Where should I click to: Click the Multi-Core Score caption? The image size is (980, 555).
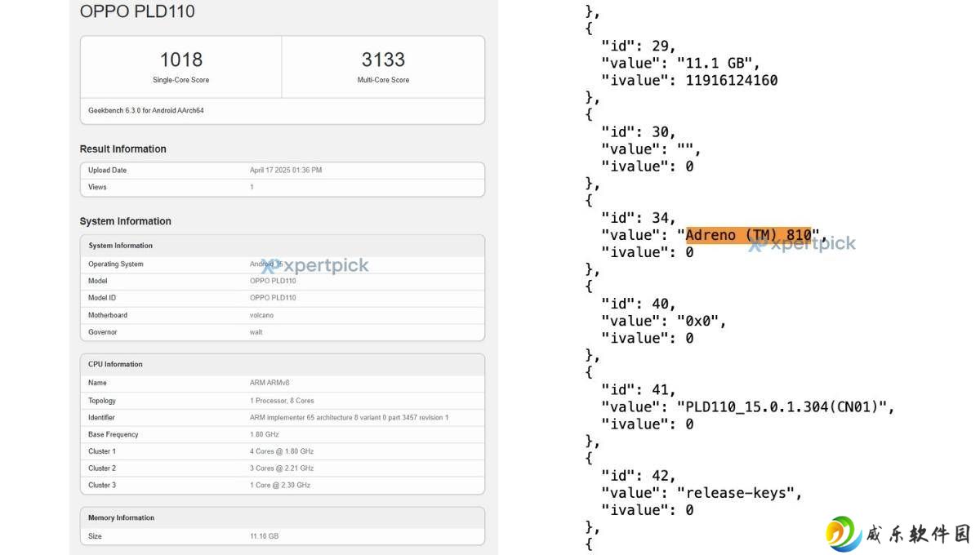(x=383, y=80)
